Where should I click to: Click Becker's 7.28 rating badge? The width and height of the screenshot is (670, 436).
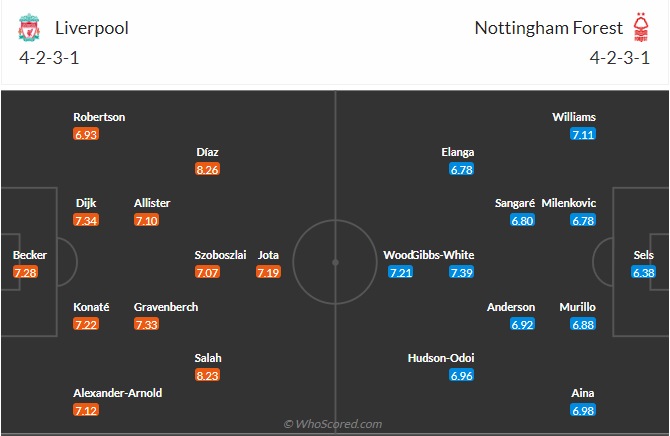(25, 273)
